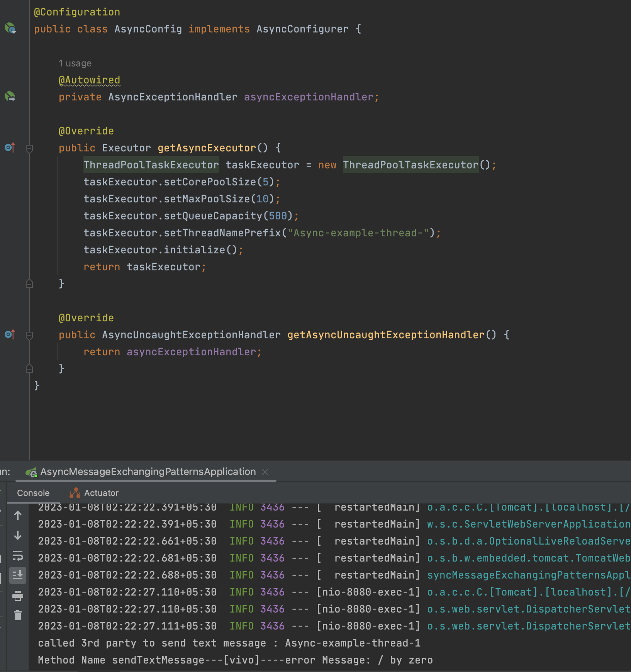
Task: Collapse the AsyncConfig class body fold marker
Action: [29, 29]
